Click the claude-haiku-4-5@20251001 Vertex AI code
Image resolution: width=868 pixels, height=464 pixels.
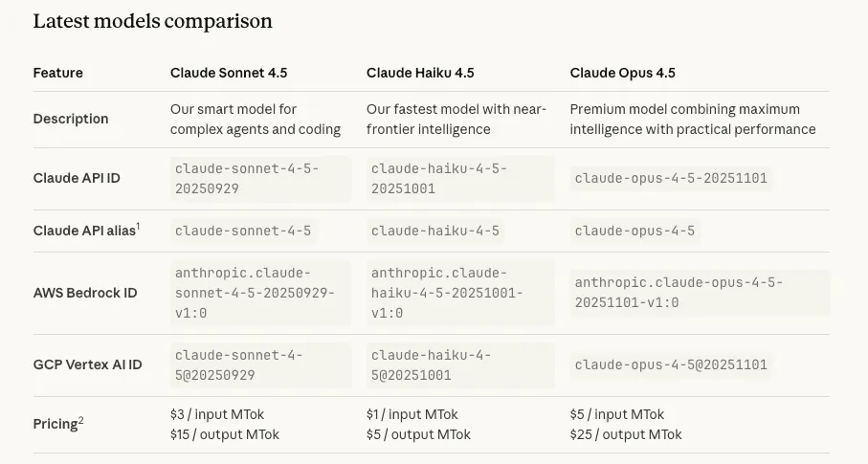coord(432,365)
